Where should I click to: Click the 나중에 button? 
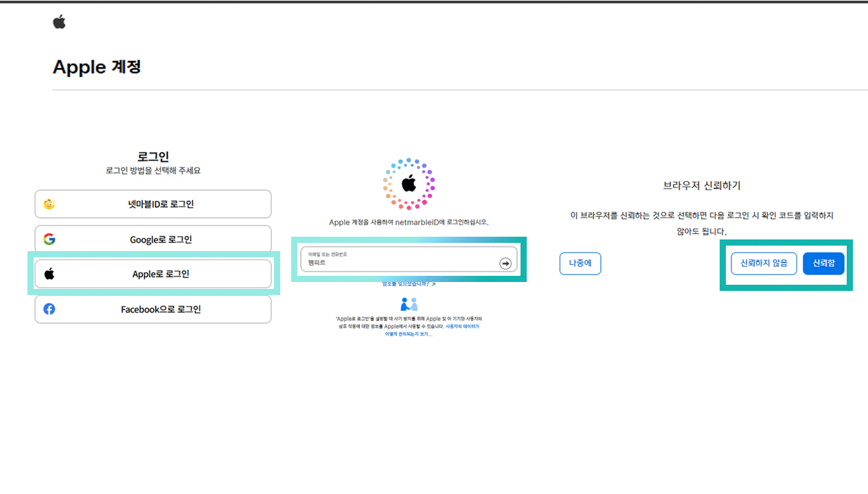pyautogui.click(x=580, y=263)
